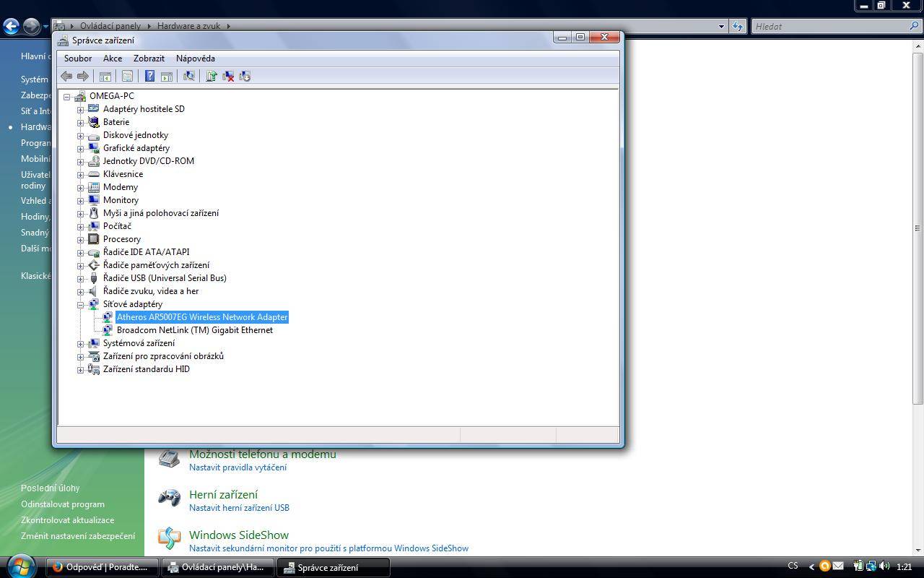Click Změnit nastavení zabezpečení link
Screen dimensions: 924x578
pos(78,536)
